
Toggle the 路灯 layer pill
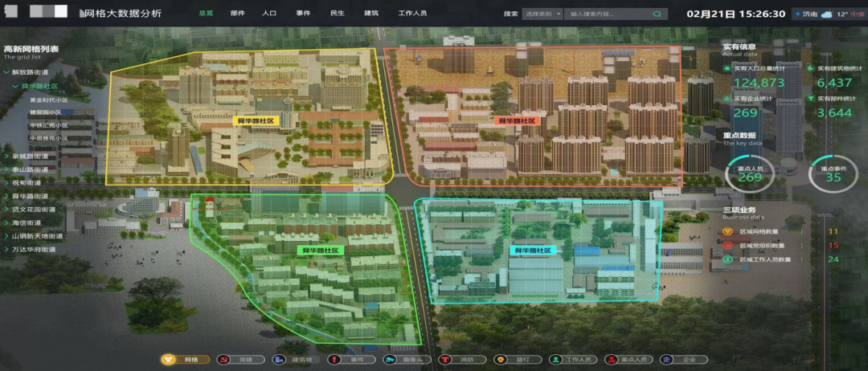[518, 360]
